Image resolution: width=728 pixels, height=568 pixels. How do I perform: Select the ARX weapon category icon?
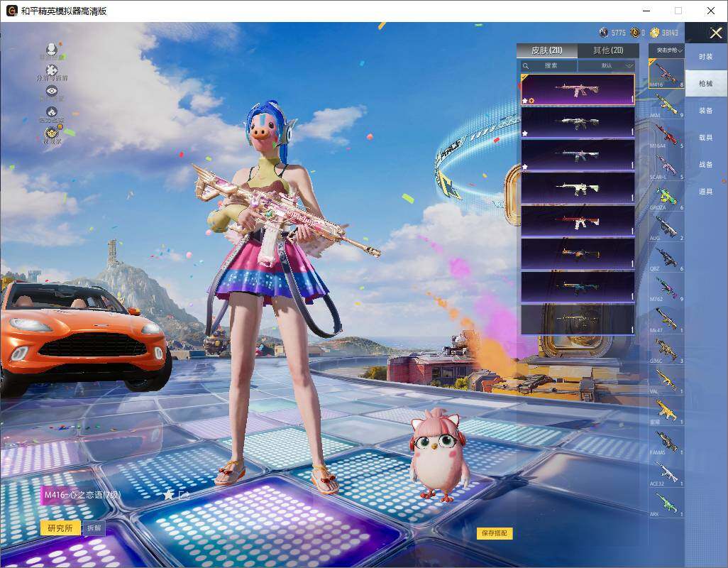point(666,502)
